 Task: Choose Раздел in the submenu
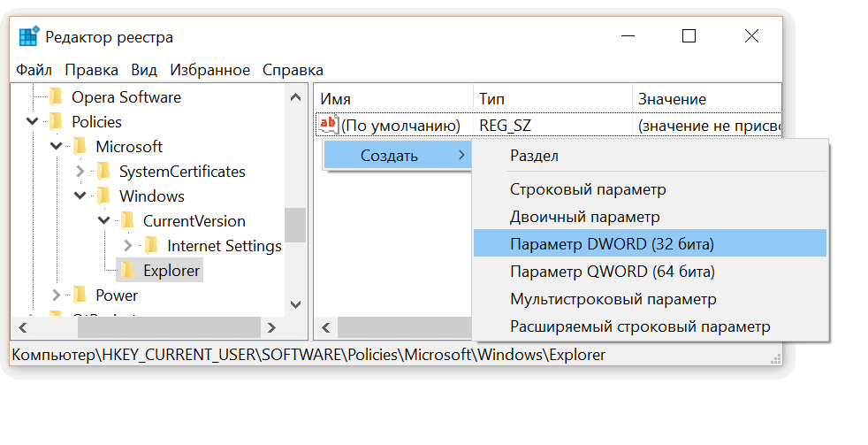coord(650,156)
